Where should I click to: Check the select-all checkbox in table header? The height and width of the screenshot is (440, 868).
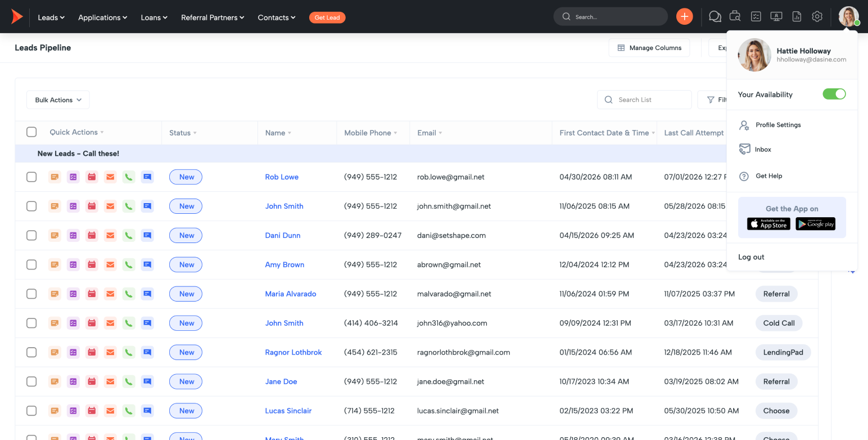point(31,132)
